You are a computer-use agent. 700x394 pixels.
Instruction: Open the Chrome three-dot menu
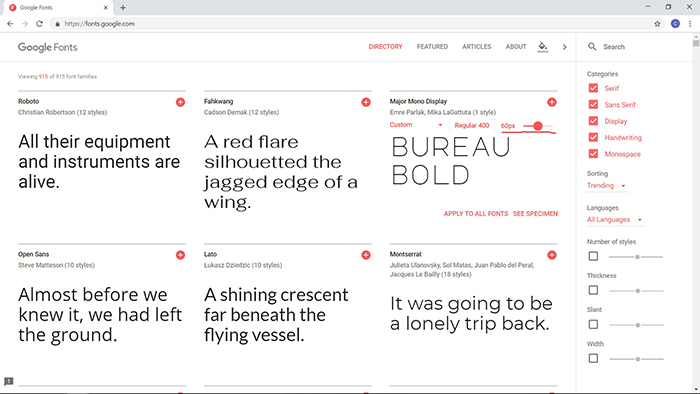coord(690,24)
